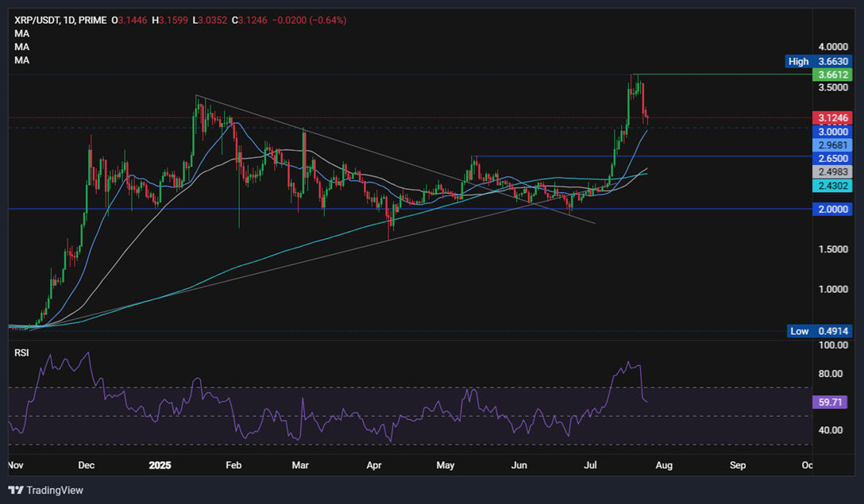Click the 3.0000 horizontal line price tag
The image size is (864, 504).
[832, 132]
